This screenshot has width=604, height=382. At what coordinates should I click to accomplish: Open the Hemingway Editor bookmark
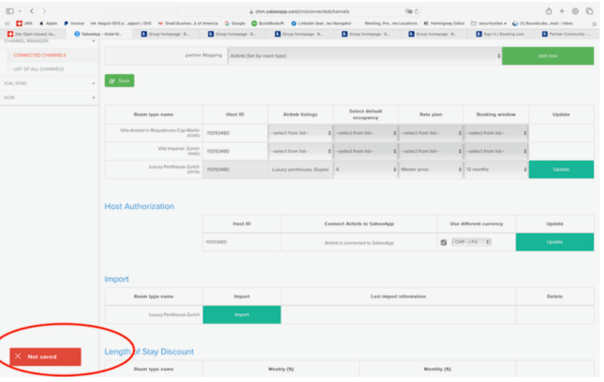[x=444, y=23]
